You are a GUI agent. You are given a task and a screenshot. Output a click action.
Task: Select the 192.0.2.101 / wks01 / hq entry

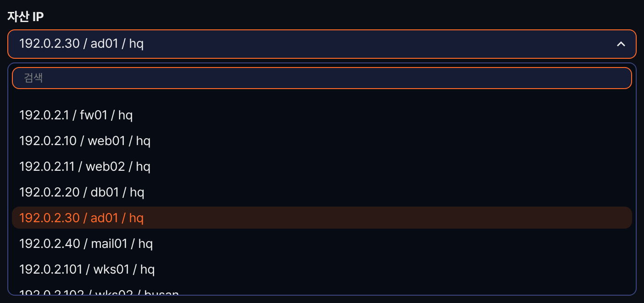[322, 269]
